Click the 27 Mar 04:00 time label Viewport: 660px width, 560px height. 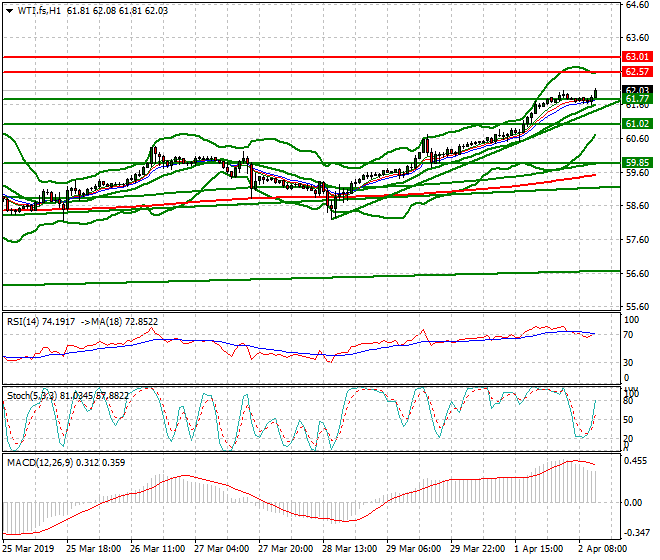[221, 549]
